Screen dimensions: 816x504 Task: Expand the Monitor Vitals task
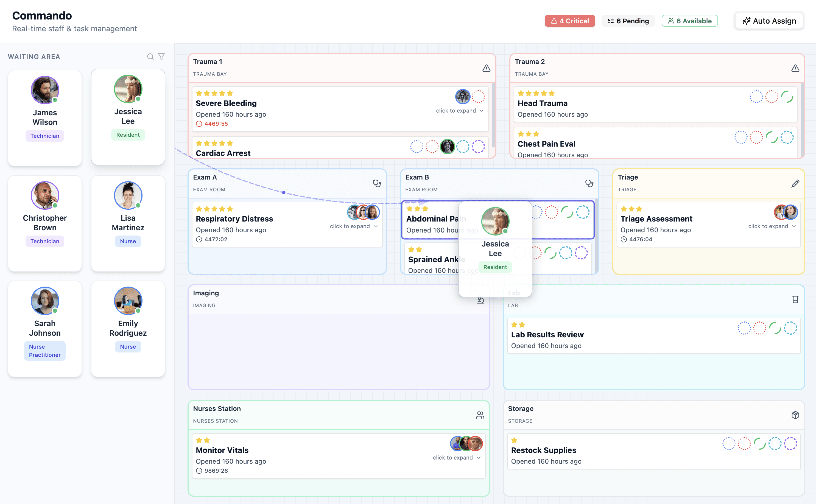tap(456, 458)
